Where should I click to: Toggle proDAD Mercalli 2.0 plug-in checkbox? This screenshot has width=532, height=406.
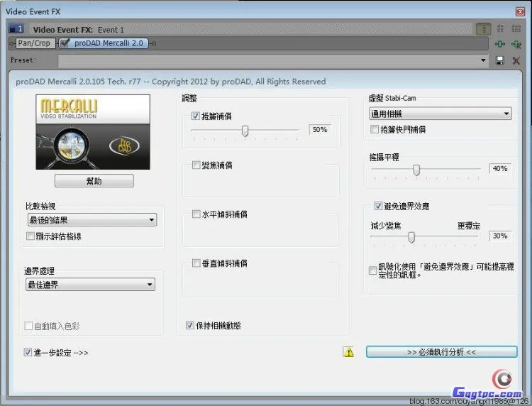coord(65,43)
